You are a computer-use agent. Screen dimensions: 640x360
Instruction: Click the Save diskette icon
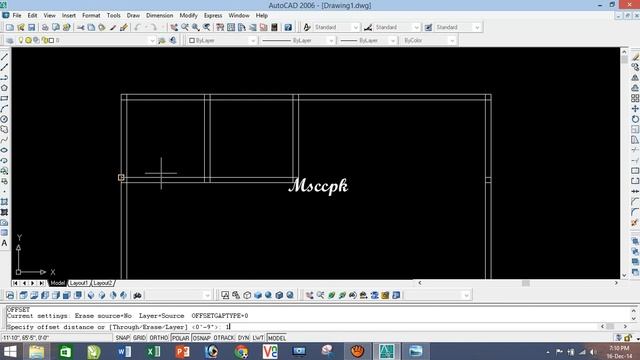pyautogui.click(x=31, y=27)
